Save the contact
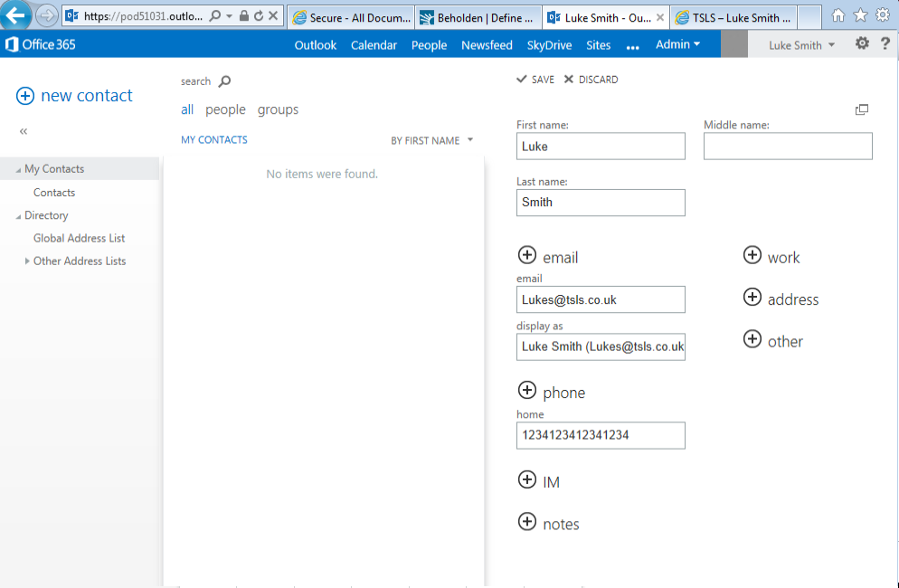Viewport: 899px width, 588px height. click(x=535, y=80)
